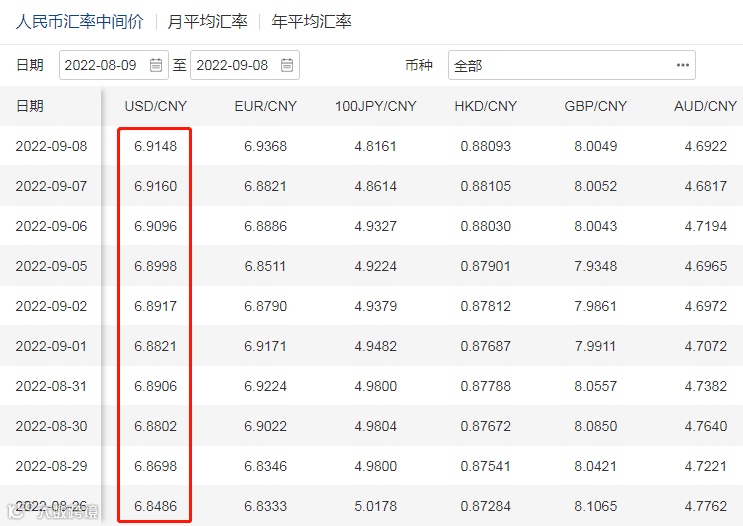Click HKD/CNY value 0.87284
743x526 pixels.
point(486,506)
